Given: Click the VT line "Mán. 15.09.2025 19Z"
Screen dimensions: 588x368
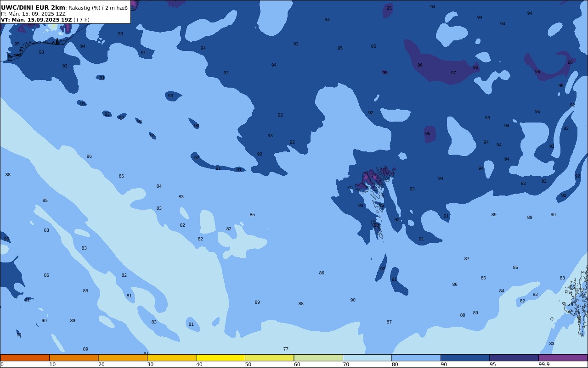Looking at the screenshot, I should [x=41, y=20].
